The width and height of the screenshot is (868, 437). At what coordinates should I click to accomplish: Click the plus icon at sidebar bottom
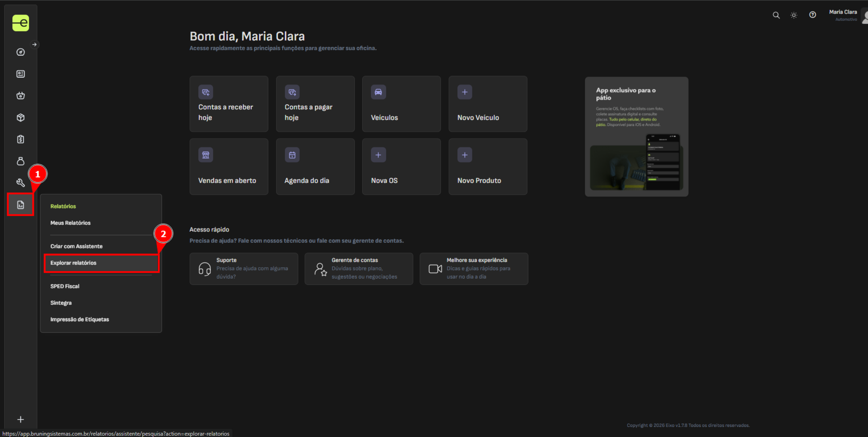tap(21, 419)
